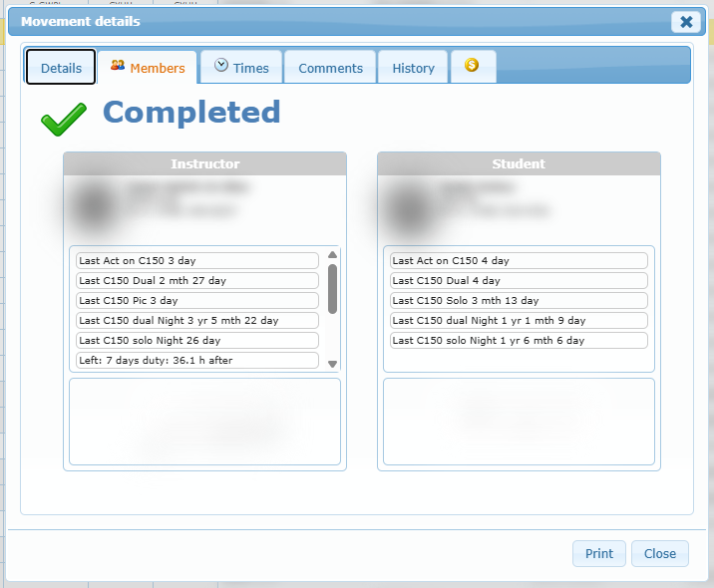Click the Close button
Screen dimensions: 714x588
click(x=660, y=553)
